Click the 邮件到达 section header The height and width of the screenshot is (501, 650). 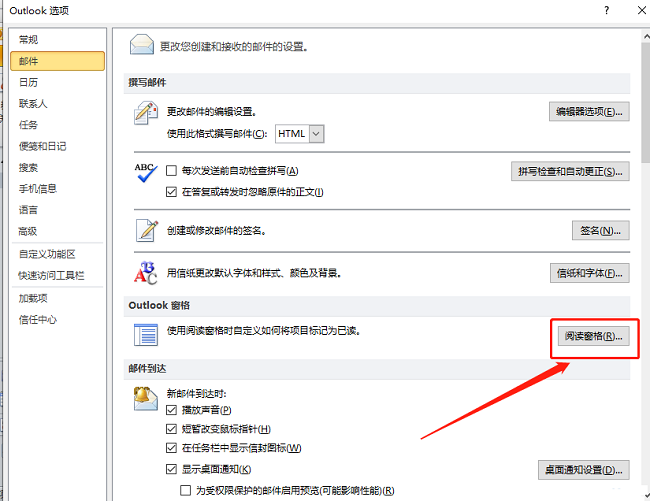377,369
